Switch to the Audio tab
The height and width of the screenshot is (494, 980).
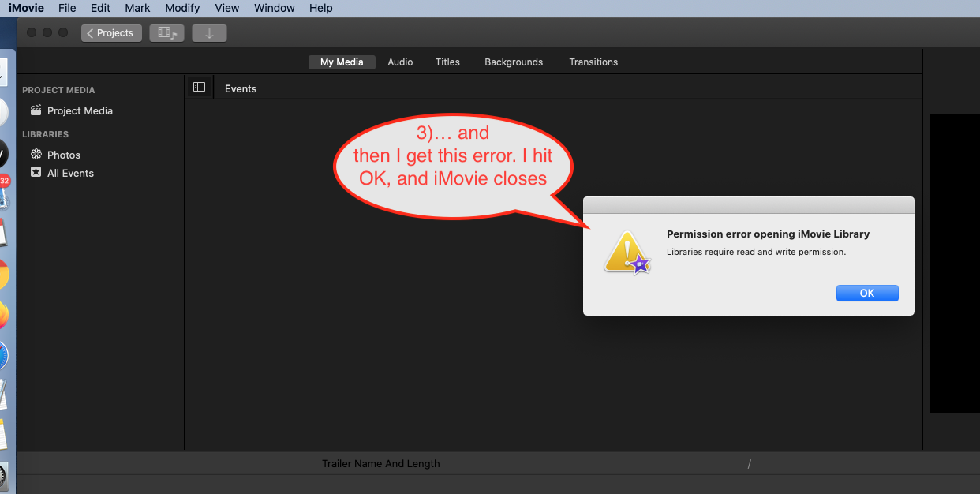click(x=400, y=62)
